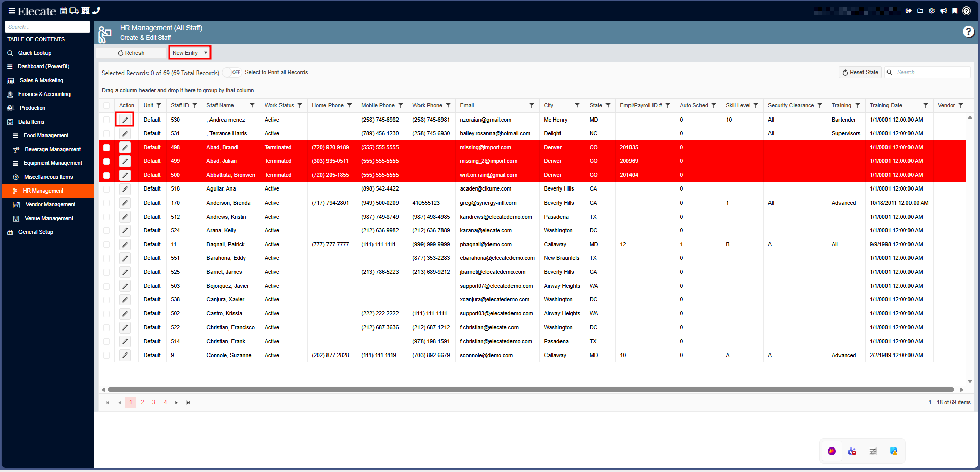
Task: Open Microsoft Teams from the system tray
Action: pos(852,451)
